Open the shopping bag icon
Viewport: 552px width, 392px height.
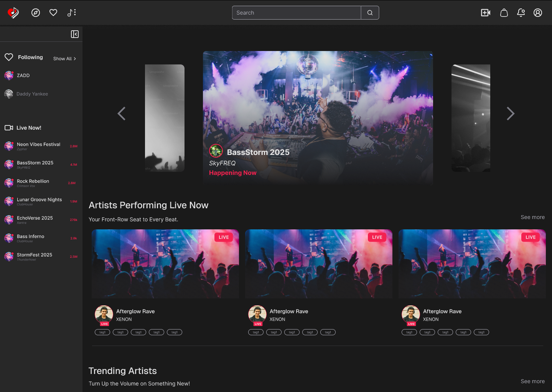[x=504, y=12]
